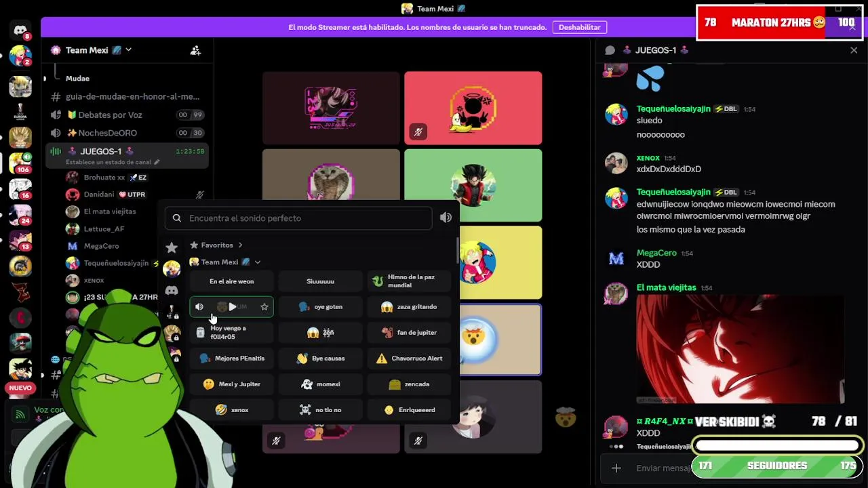Play En el aire weon sound
Screen dimensions: 868x488
[231, 281]
